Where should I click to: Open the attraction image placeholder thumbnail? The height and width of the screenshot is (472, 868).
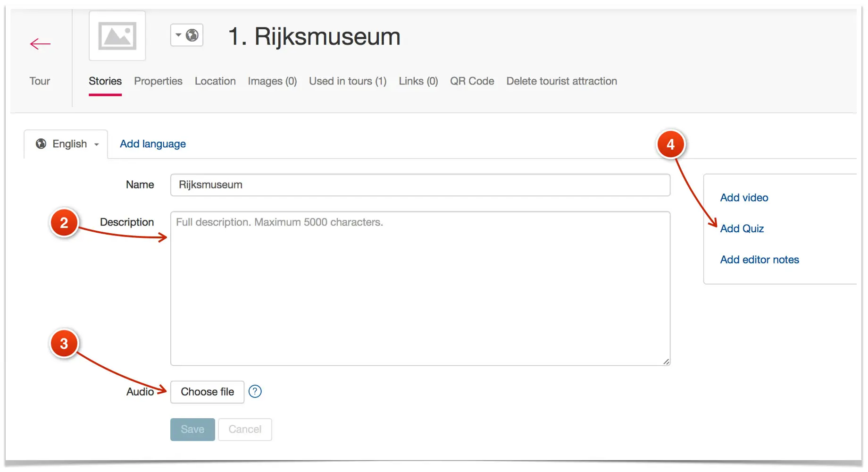coord(117,36)
